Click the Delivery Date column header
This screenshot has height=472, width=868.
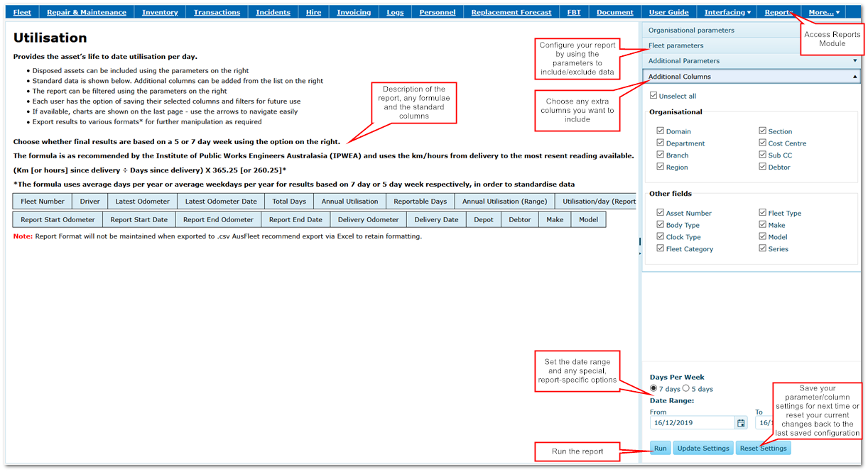pos(437,220)
